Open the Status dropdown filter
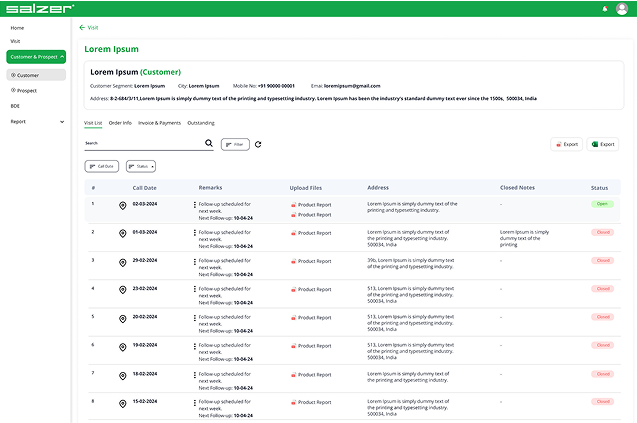Image resolution: width=637 pixels, height=423 pixels. [x=140, y=166]
